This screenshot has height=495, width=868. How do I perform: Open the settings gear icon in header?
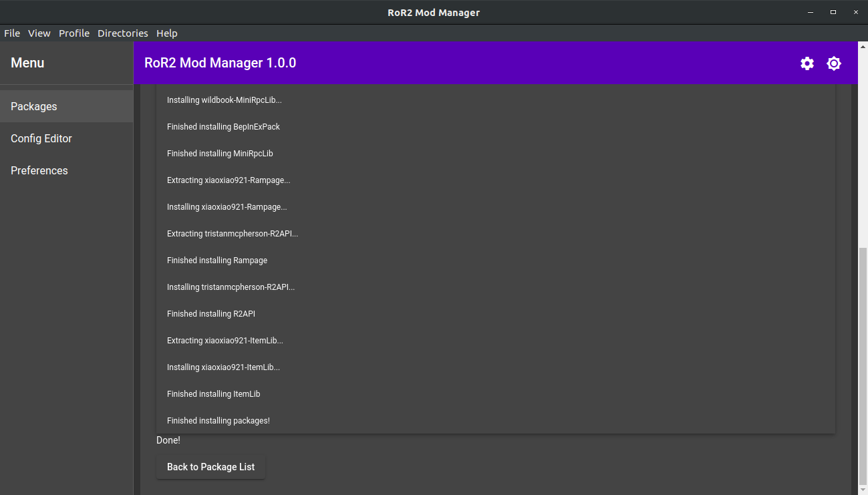807,63
